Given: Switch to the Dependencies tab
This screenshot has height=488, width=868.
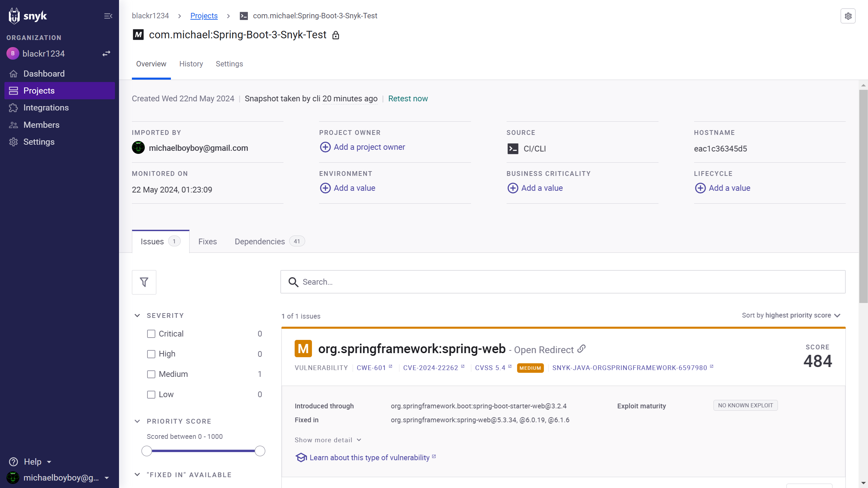Looking at the screenshot, I should pyautogui.click(x=270, y=242).
